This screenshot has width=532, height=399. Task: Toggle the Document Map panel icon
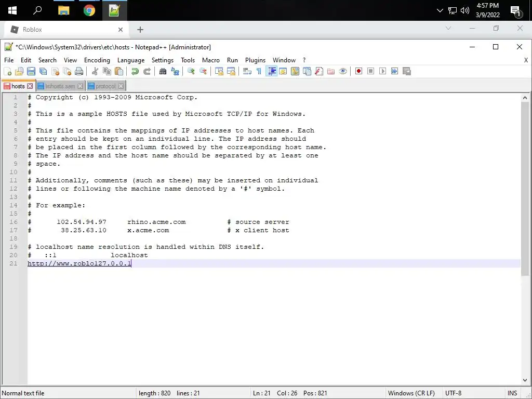point(295,71)
